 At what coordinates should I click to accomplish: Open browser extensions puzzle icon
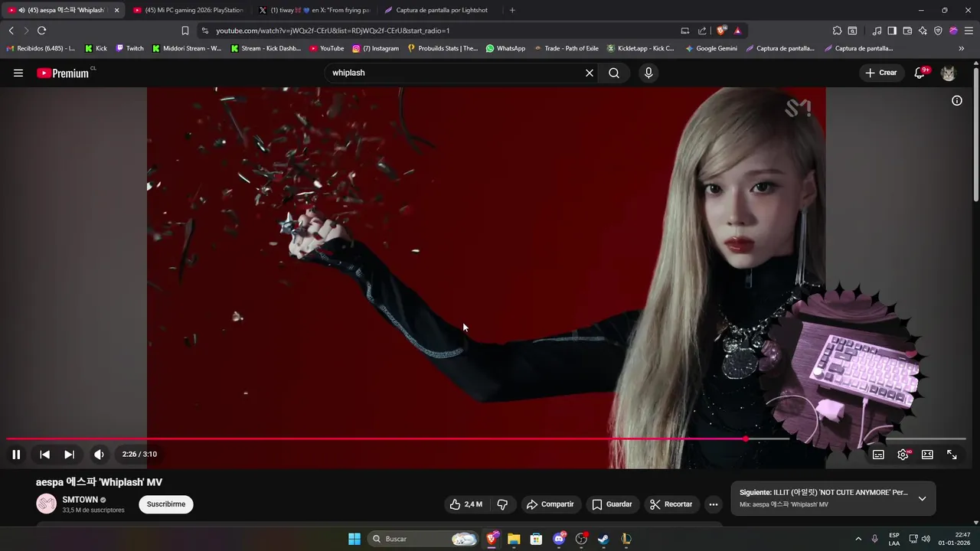coord(837,31)
